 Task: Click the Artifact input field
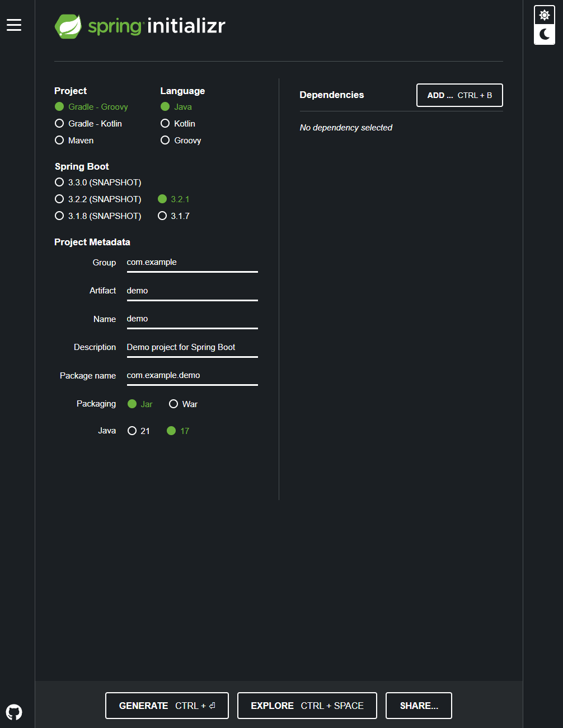click(192, 290)
